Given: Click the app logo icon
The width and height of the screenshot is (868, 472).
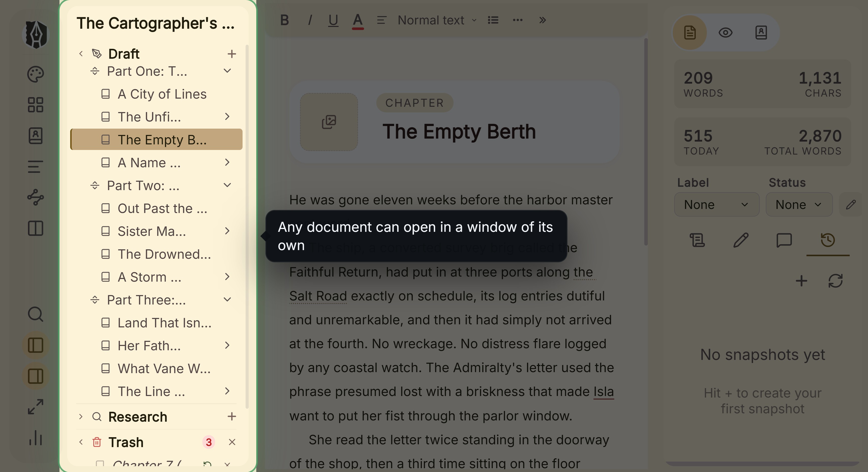Looking at the screenshot, I should (x=36, y=34).
